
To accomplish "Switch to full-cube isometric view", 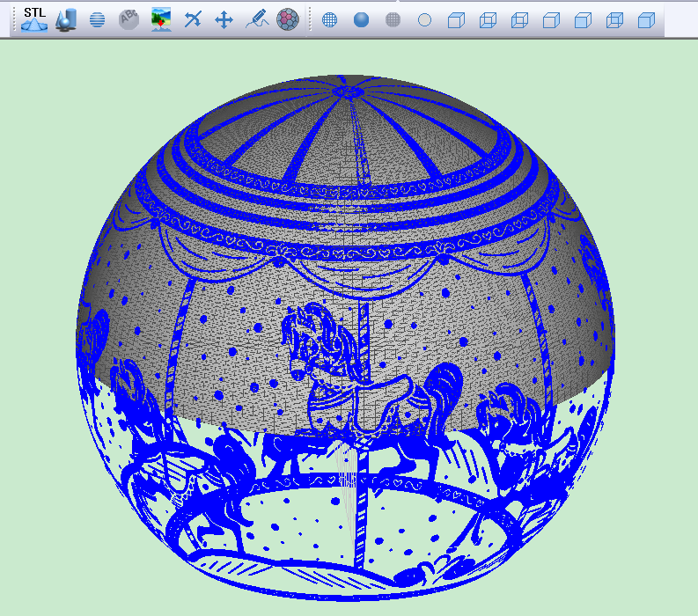I will 646,20.
